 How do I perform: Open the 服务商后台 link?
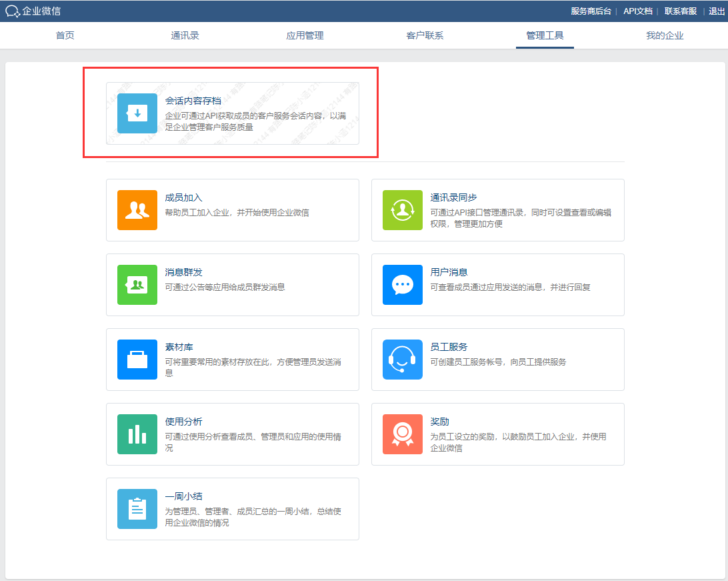click(x=591, y=11)
